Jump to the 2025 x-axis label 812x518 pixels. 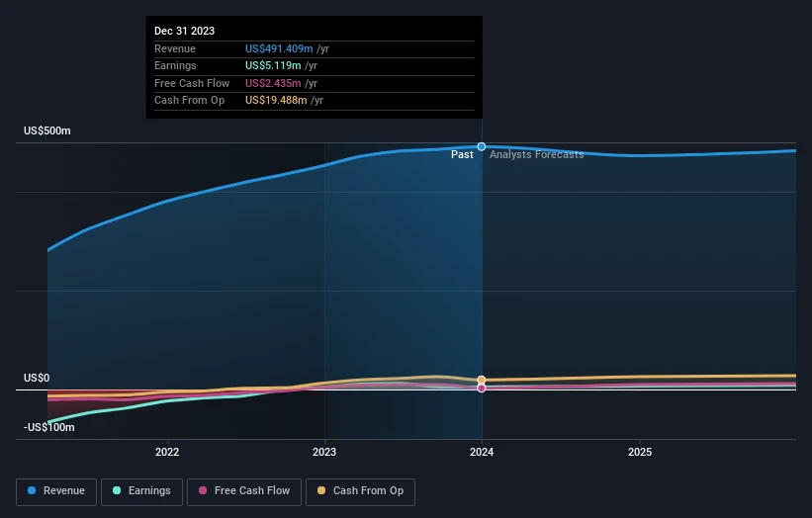(639, 452)
